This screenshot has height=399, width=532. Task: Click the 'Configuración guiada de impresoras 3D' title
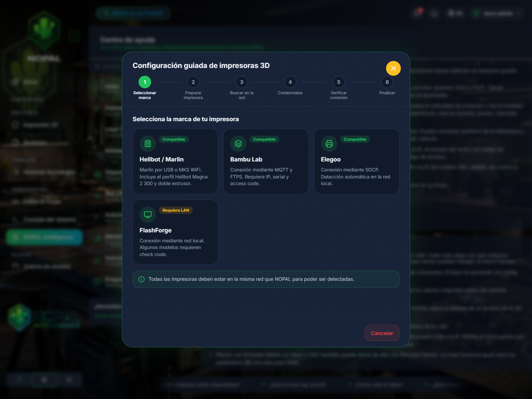tap(201, 65)
